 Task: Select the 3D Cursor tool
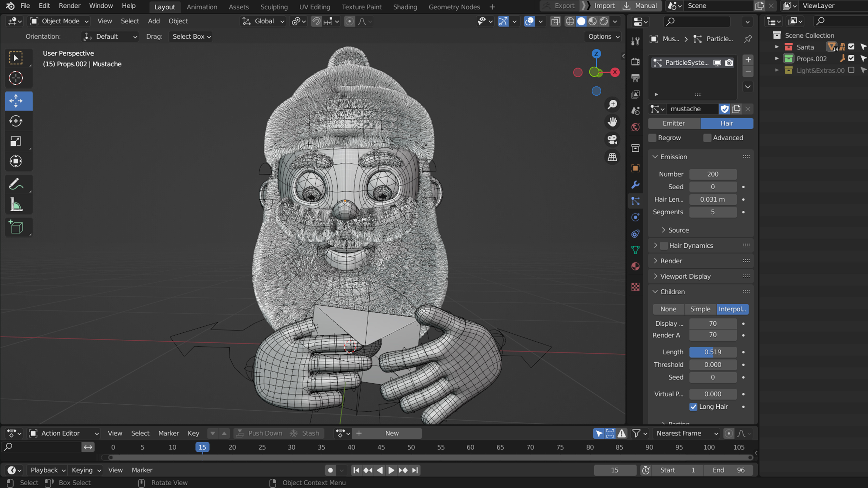tap(16, 78)
